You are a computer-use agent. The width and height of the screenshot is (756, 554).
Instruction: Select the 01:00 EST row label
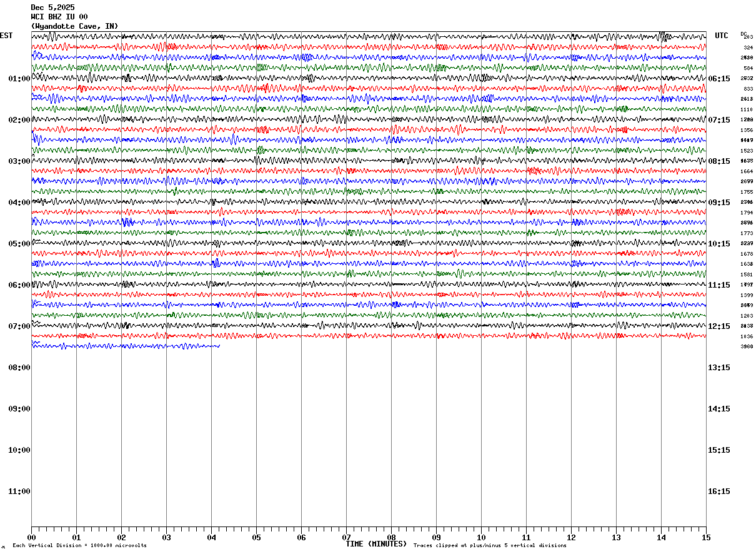[x=19, y=79]
